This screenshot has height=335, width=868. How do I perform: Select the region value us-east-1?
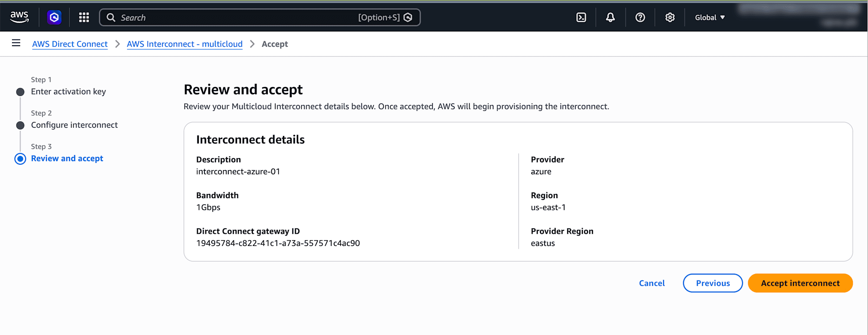[x=548, y=207]
